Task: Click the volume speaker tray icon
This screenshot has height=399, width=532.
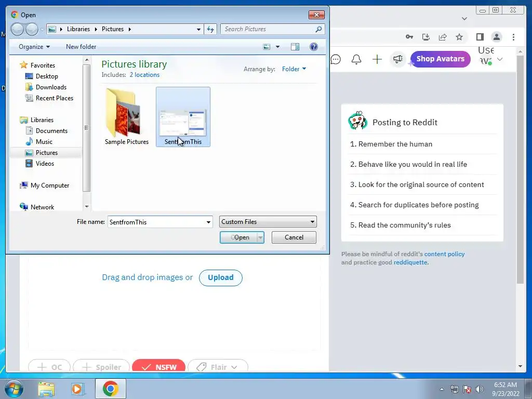Action: coord(480,389)
